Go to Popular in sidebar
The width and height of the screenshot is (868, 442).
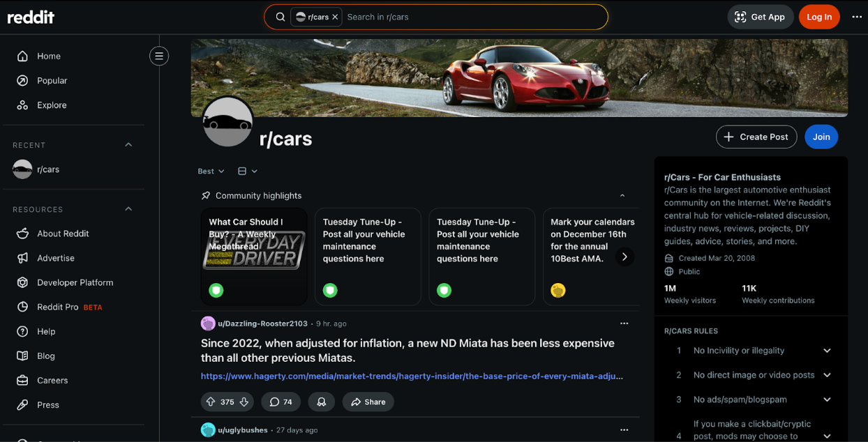pyautogui.click(x=52, y=81)
